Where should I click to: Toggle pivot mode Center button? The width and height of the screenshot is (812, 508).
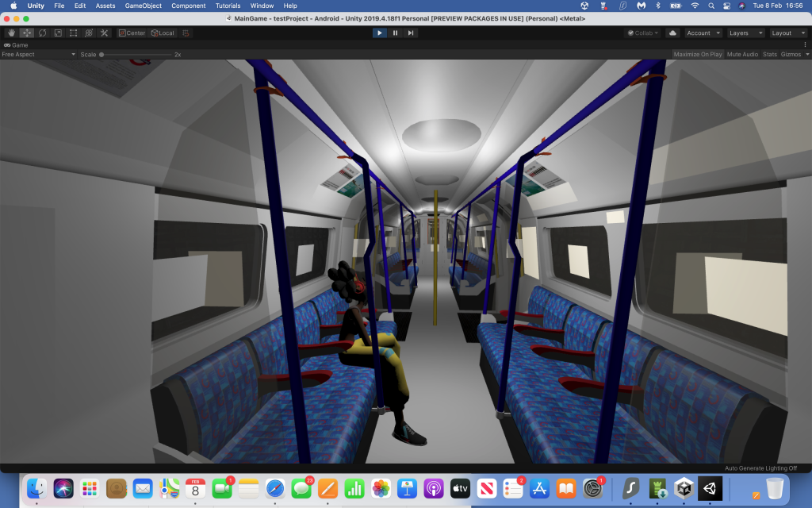[x=132, y=33]
